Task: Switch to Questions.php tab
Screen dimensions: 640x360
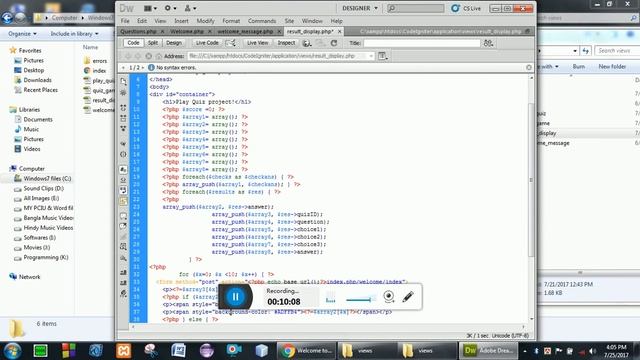Action: point(138,31)
